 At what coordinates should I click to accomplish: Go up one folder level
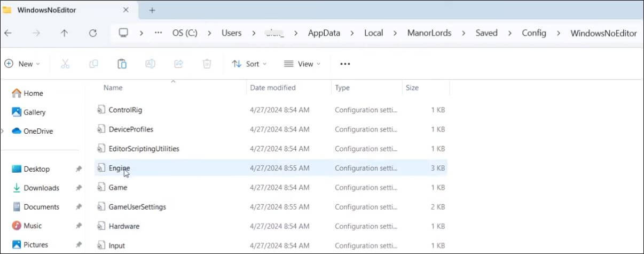(x=65, y=33)
